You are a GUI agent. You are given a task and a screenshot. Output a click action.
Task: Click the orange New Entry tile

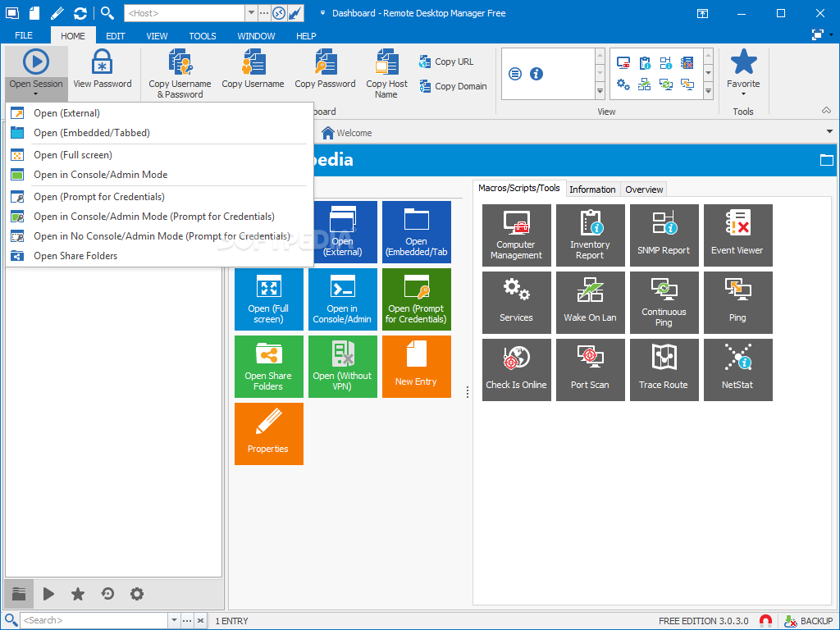pos(417,367)
